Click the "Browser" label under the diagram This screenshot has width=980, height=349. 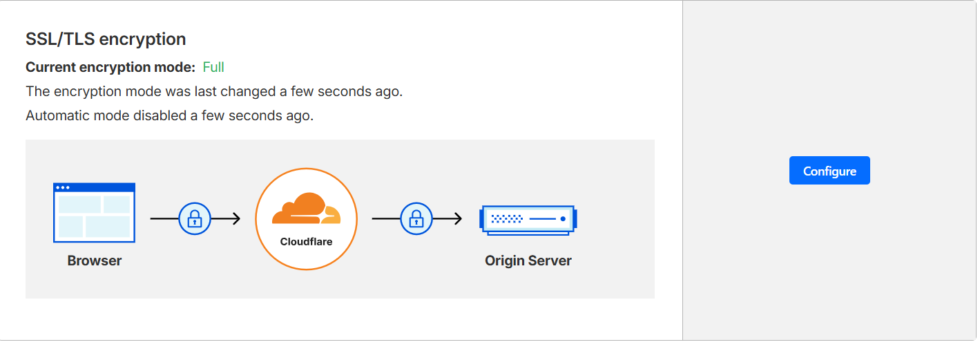click(95, 261)
